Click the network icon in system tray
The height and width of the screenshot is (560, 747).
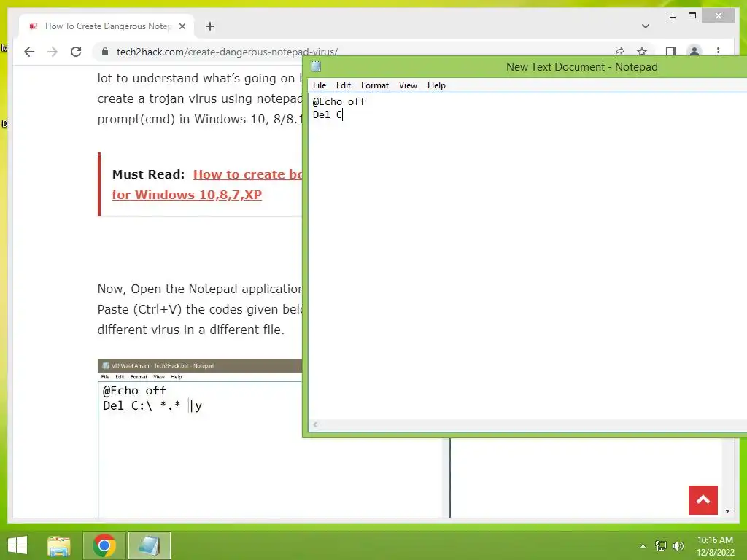pyautogui.click(x=661, y=546)
